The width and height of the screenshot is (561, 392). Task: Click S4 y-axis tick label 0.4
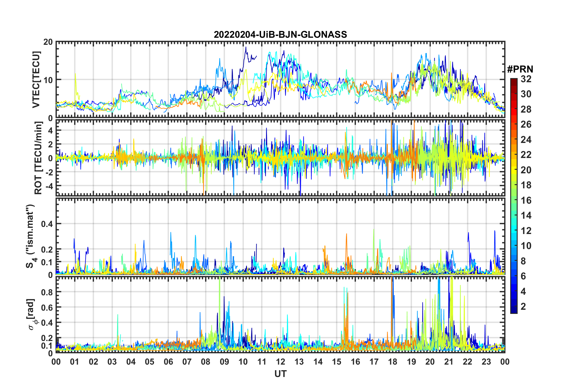[47, 224]
